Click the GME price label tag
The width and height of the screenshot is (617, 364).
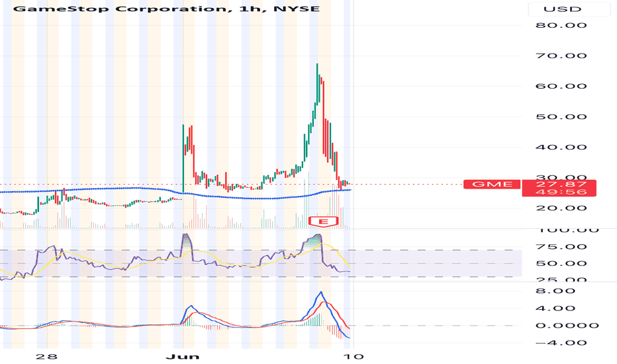492,184
